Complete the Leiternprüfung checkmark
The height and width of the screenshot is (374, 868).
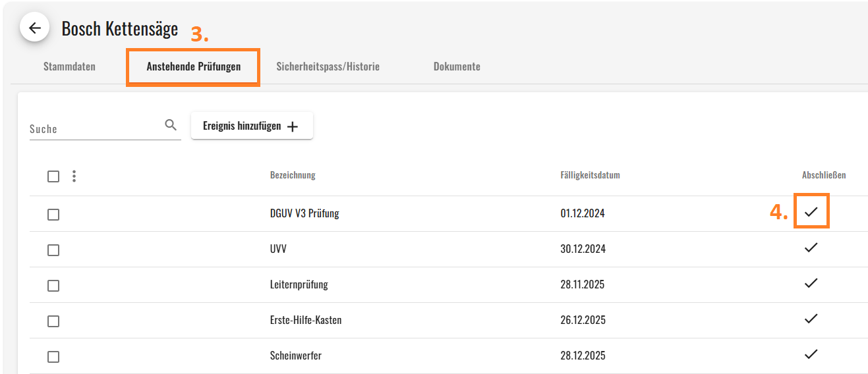[811, 282]
